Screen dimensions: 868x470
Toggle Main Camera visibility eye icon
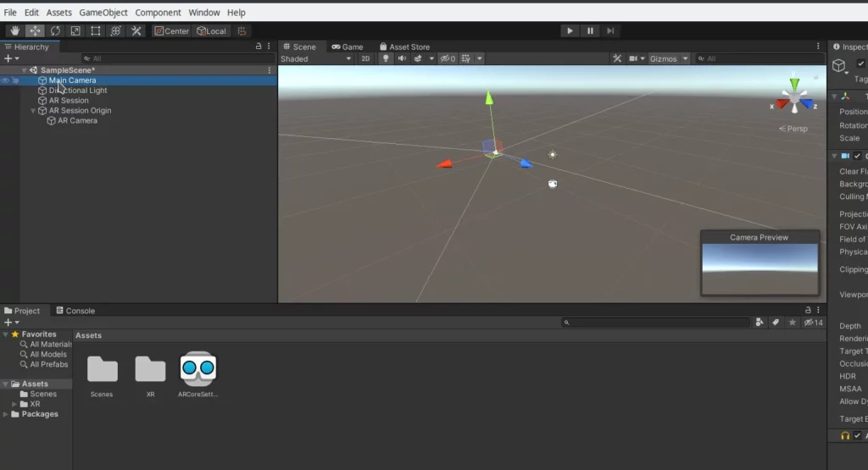point(5,80)
